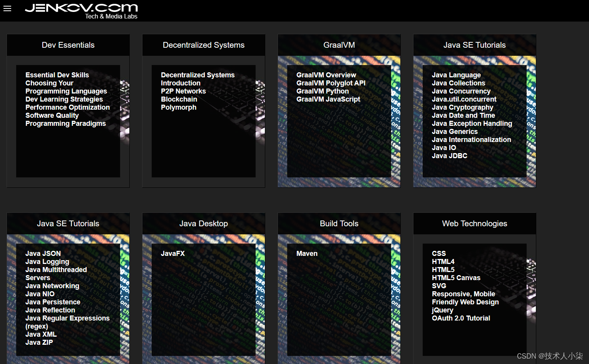Open the HTML5 tutorial link

(443, 270)
